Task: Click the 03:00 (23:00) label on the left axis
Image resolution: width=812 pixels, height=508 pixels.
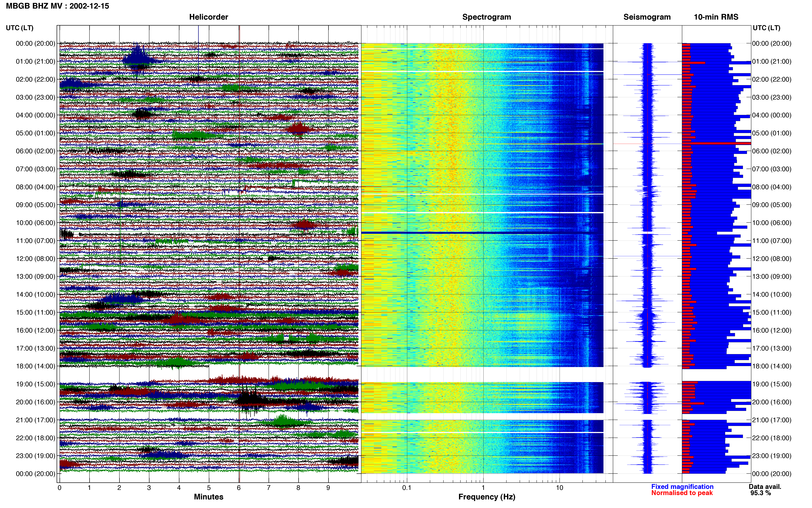Action: (x=35, y=97)
